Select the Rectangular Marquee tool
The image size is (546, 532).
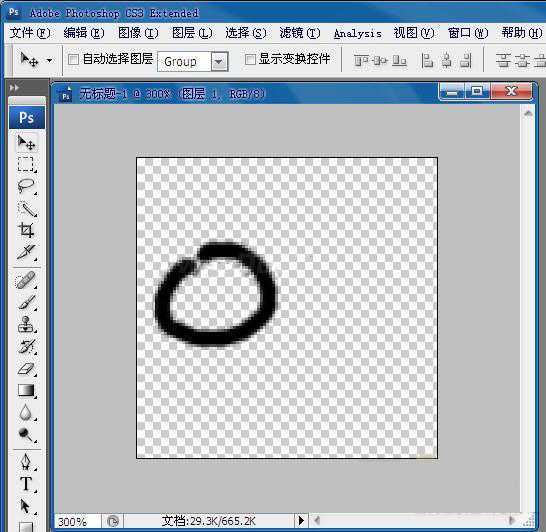point(26,164)
